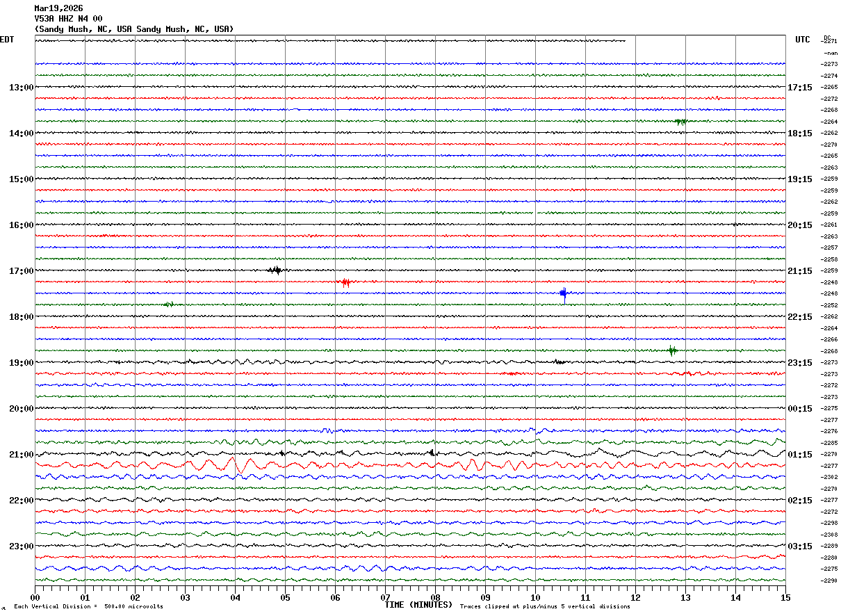Click the 16:00 EDT time label
Screen dimensions: 841x616
[x=21, y=225]
